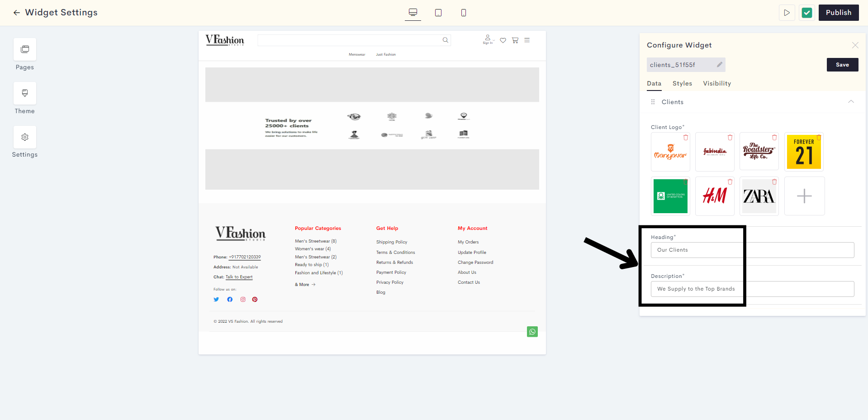
Task: Switch to tablet preview mode
Action: point(438,13)
